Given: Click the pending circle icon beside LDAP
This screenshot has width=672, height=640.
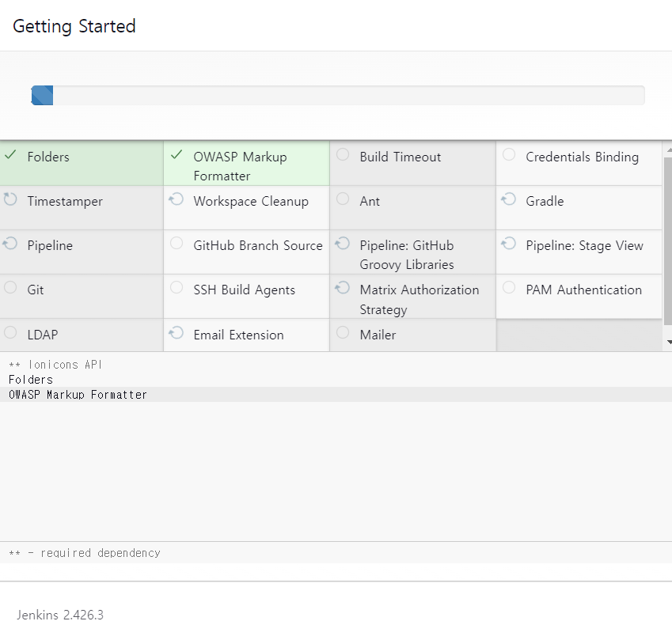Looking at the screenshot, I should [x=10, y=332].
